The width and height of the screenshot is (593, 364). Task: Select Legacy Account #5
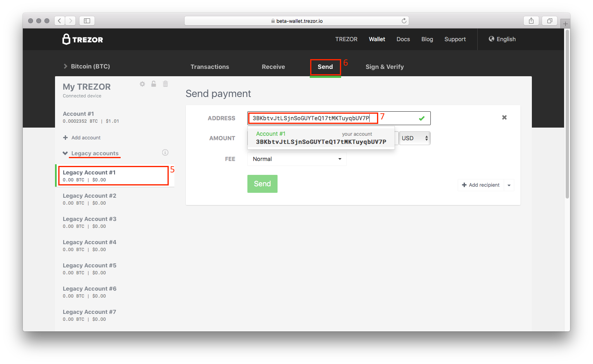click(x=115, y=269)
